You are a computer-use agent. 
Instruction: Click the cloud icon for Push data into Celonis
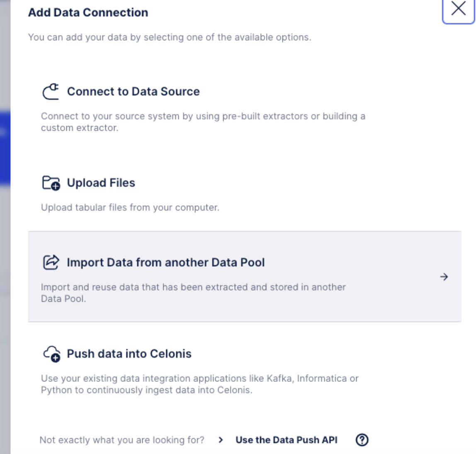(52, 354)
